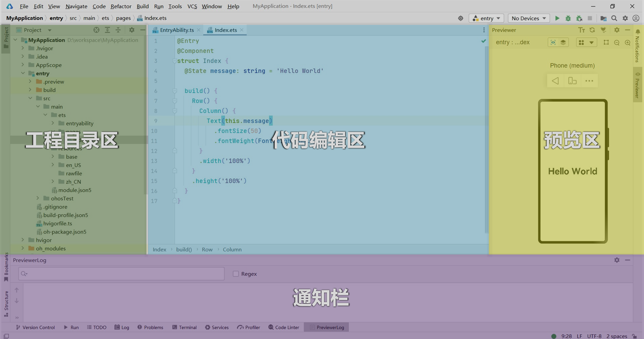Toggle the Previewer inspector mode icon

(x=553, y=42)
